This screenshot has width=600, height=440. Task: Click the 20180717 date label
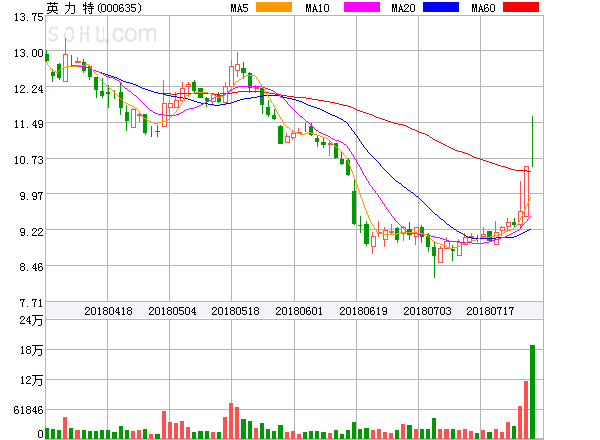(x=490, y=311)
